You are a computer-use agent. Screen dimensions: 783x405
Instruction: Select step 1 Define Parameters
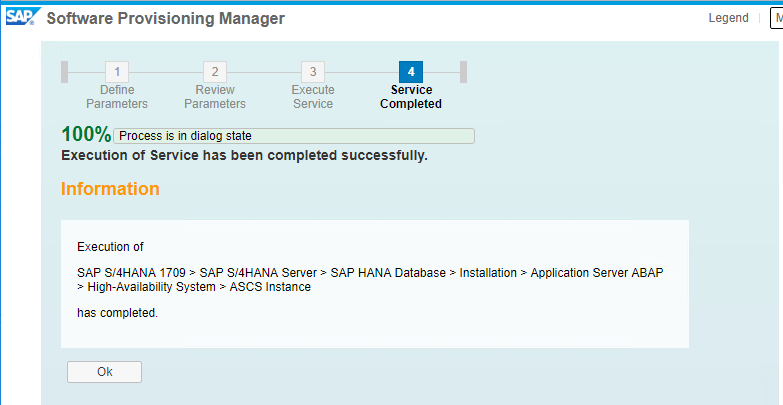click(117, 85)
